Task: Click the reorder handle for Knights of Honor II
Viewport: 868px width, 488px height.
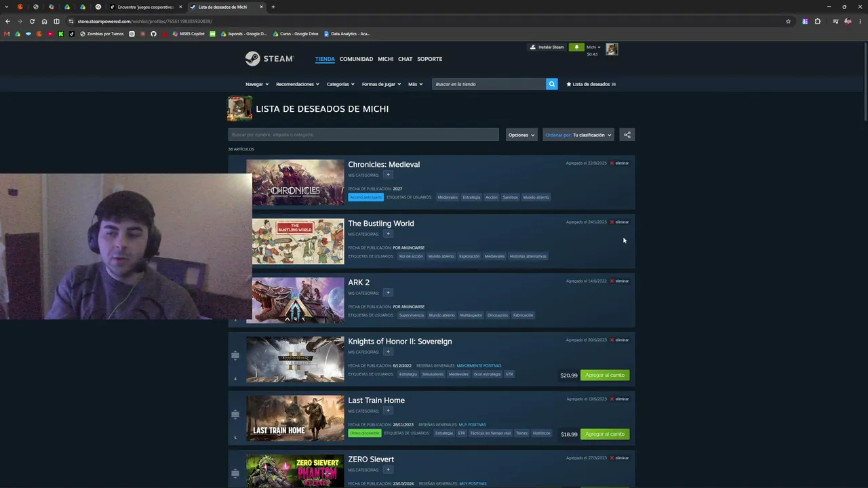Action: point(235,355)
